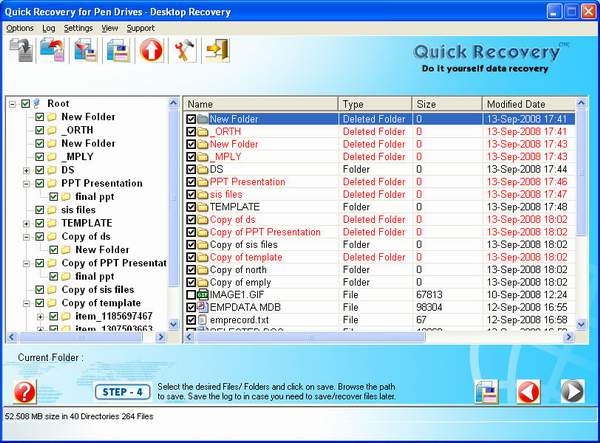The height and width of the screenshot is (443, 600).
Task: Click file list horizontal scroll right arrow
Action: point(569,337)
